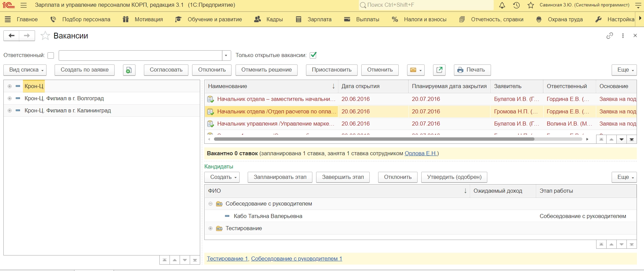Image resolution: width=644 pixels, height=271 pixels.
Task: Open the Ответственный field dropdown arrow
Action: (226, 55)
